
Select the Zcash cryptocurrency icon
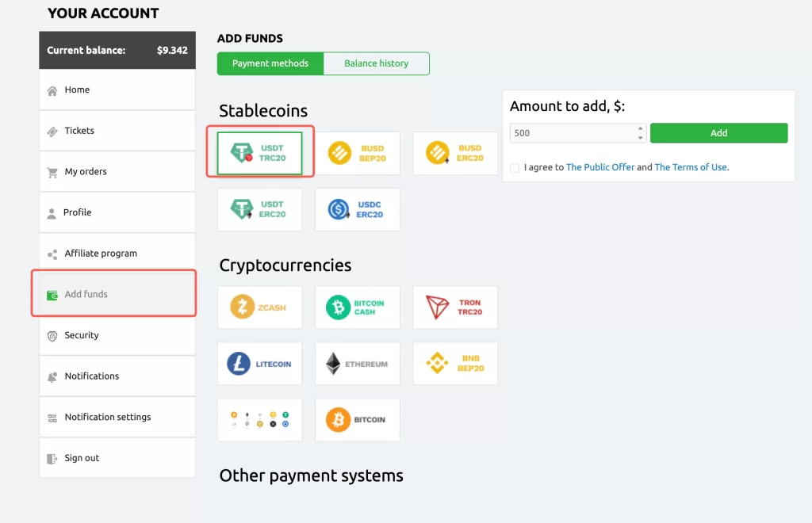pyautogui.click(x=259, y=307)
